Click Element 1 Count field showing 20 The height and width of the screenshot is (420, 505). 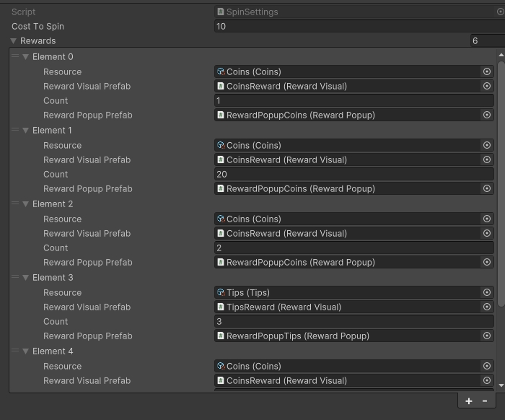(x=353, y=174)
